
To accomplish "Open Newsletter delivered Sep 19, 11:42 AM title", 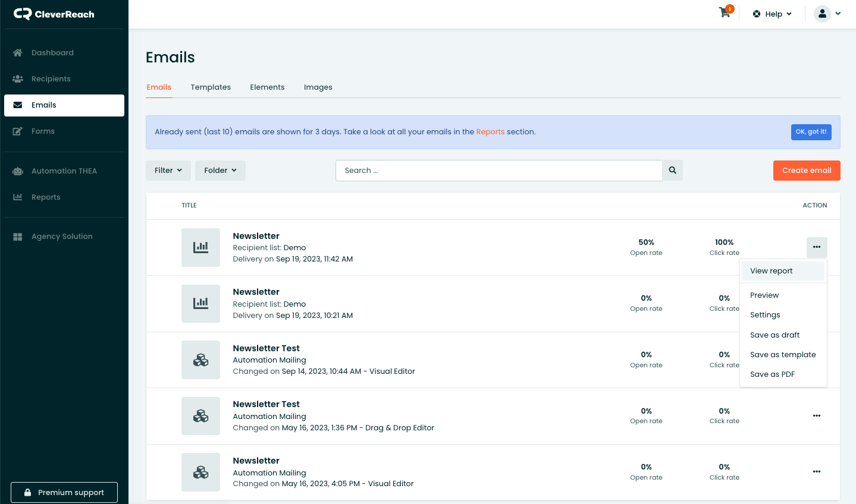I will 256,236.
